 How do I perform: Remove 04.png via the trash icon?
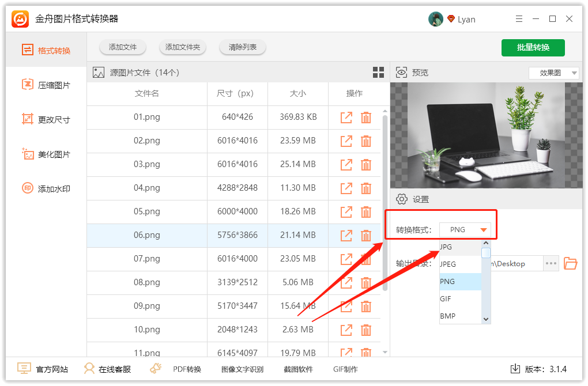[x=366, y=188]
